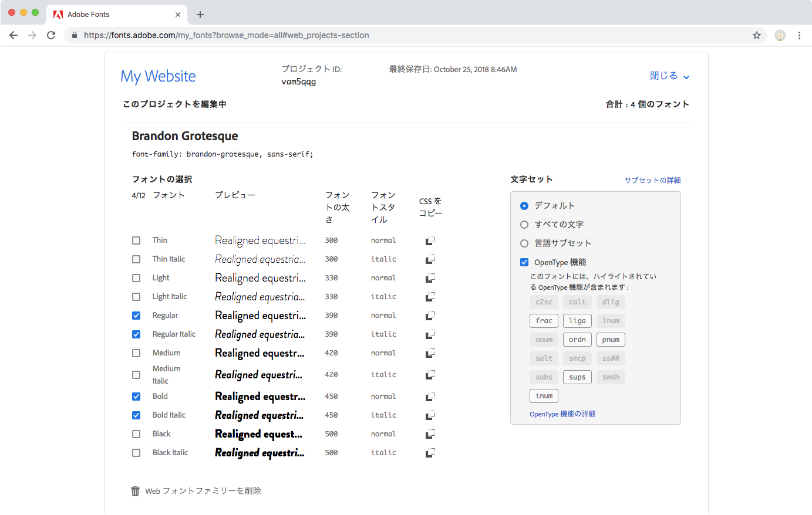
Task: Click the Black Italic preview text
Action: (x=260, y=453)
